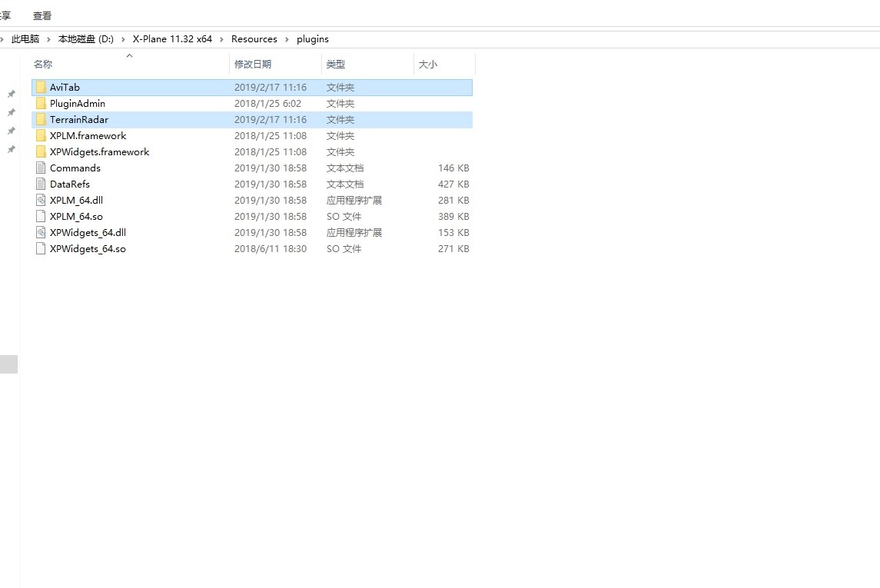Select the XPLM_64.so file name
The width and height of the screenshot is (880, 588).
tap(76, 217)
